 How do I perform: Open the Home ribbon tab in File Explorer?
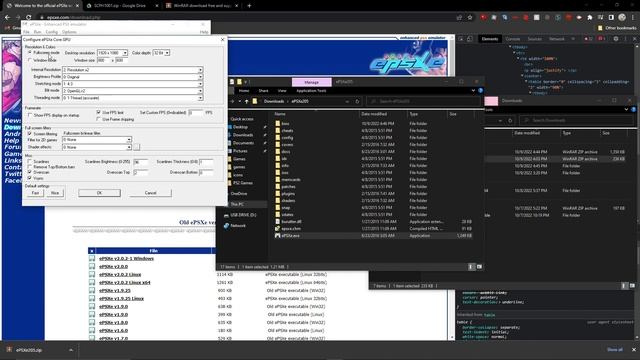244,91
